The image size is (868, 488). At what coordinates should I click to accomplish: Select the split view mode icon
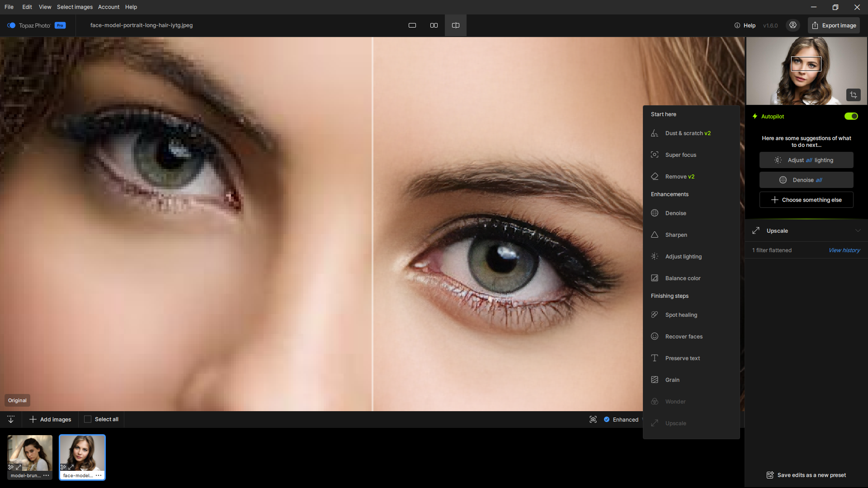click(456, 25)
